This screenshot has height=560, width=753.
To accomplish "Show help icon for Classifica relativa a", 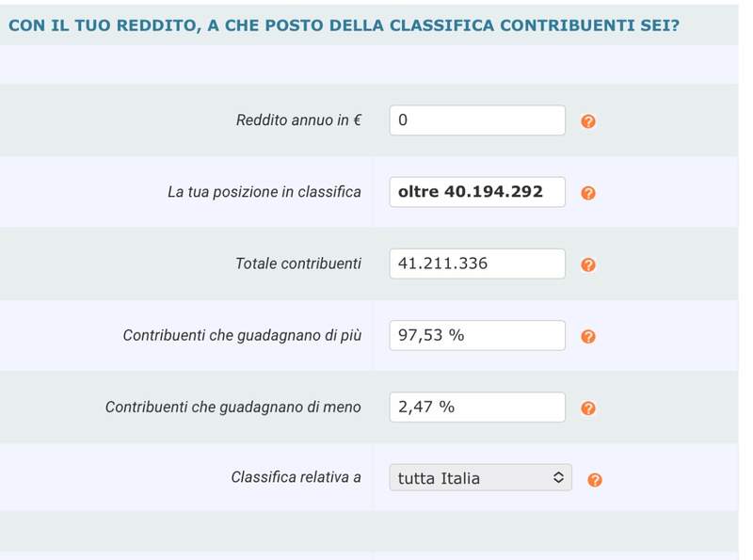I will pos(594,479).
